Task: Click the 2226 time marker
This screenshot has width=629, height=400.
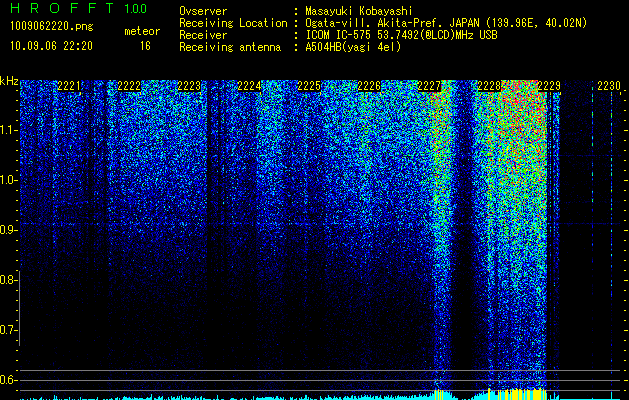Action: pos(369,86)
